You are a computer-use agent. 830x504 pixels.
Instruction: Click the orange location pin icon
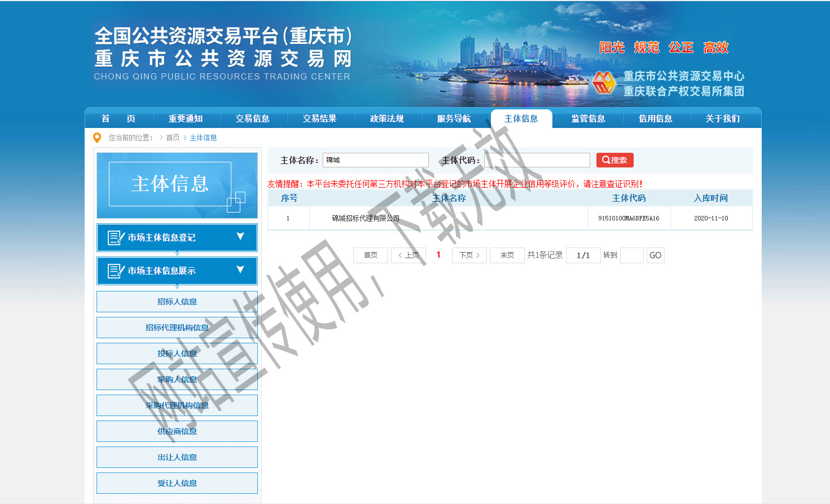coord(97,138)
